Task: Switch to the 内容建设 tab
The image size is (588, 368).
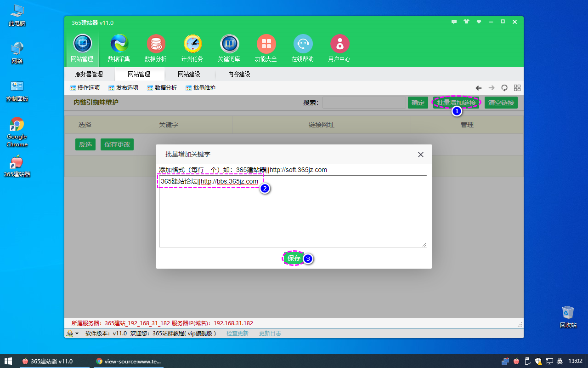Action: tap(239, 74)
